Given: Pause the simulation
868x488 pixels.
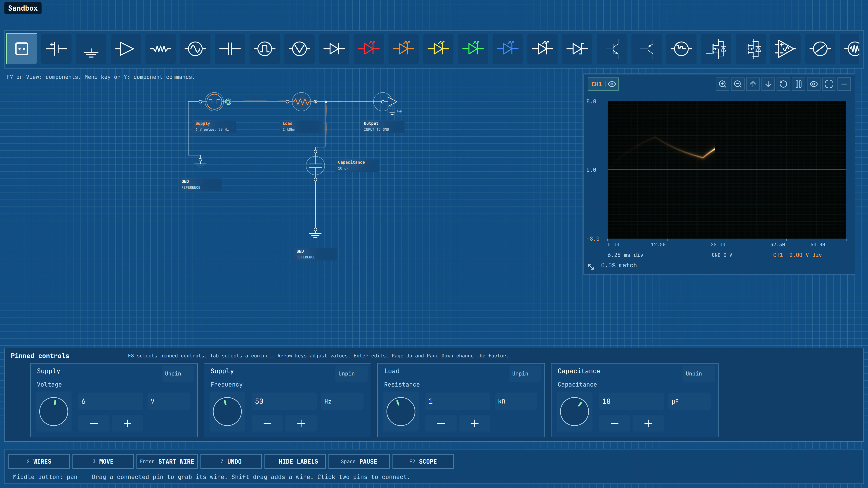Looking at the screenshot, I should tap(359, 461).
